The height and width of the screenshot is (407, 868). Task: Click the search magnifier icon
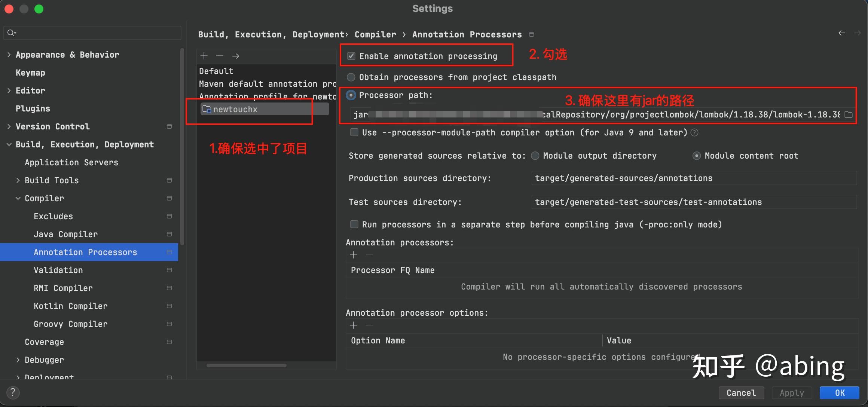12,33
